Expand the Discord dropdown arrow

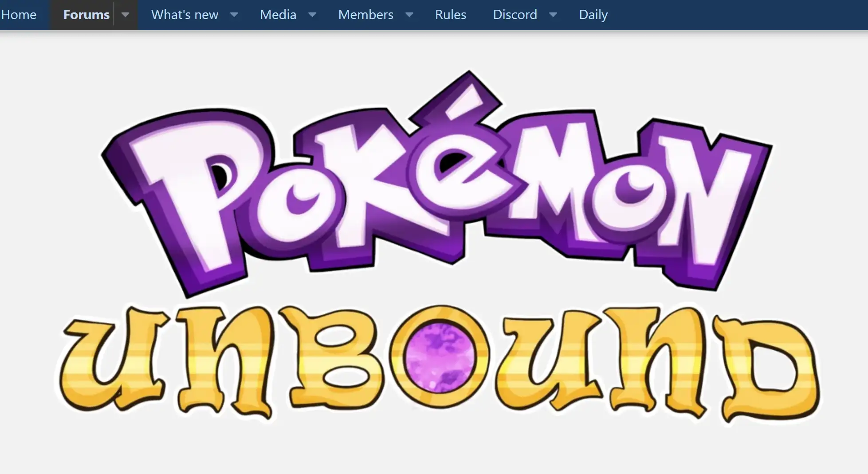[553, 15]
